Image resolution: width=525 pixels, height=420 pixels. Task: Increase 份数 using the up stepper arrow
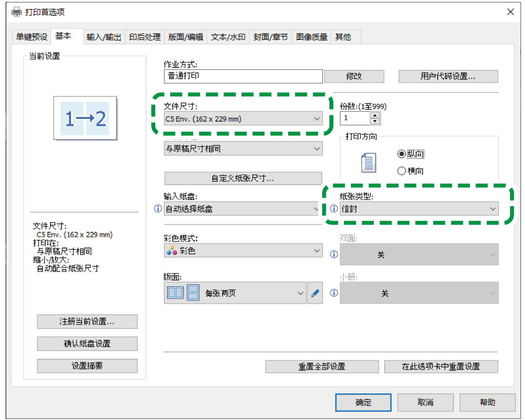(x=375, y=115)
